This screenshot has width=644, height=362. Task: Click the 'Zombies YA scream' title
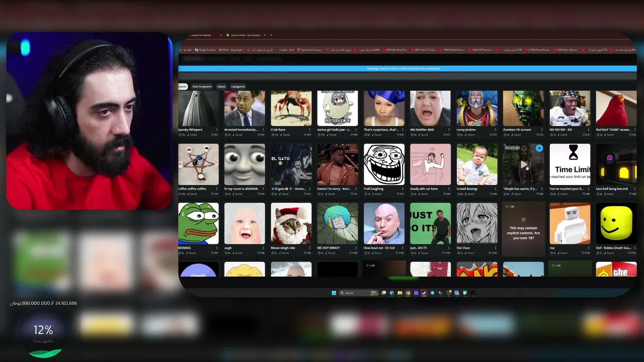click(x=517, y=130)
